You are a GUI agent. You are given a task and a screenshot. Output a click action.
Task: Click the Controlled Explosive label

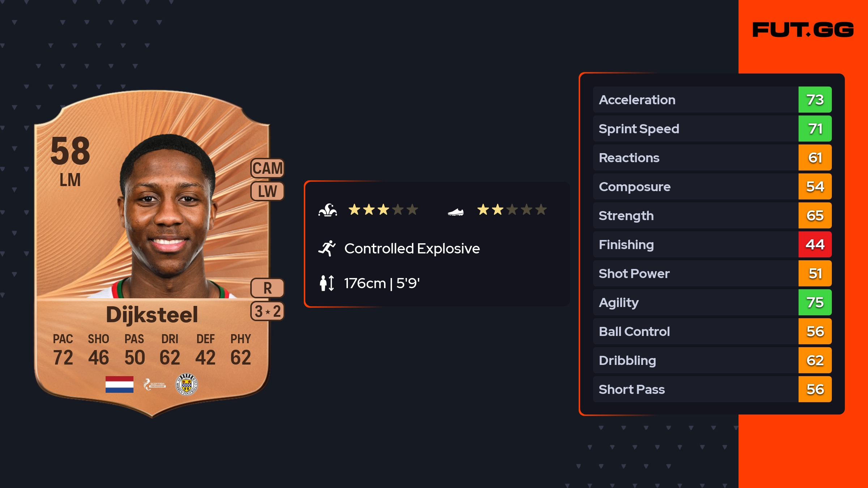[412, 249]
